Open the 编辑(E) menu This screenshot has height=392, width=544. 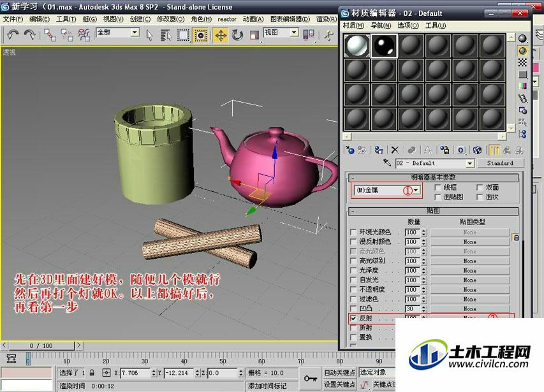click(x=40, y=19)
